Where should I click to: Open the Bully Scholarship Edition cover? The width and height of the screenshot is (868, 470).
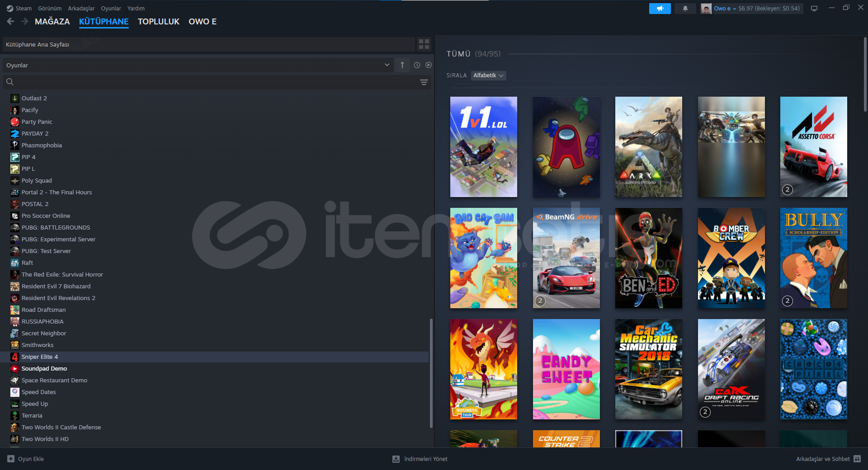813,258
